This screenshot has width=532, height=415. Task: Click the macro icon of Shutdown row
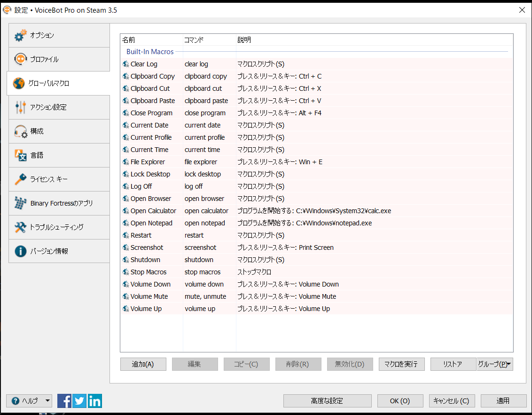point(126,260)
